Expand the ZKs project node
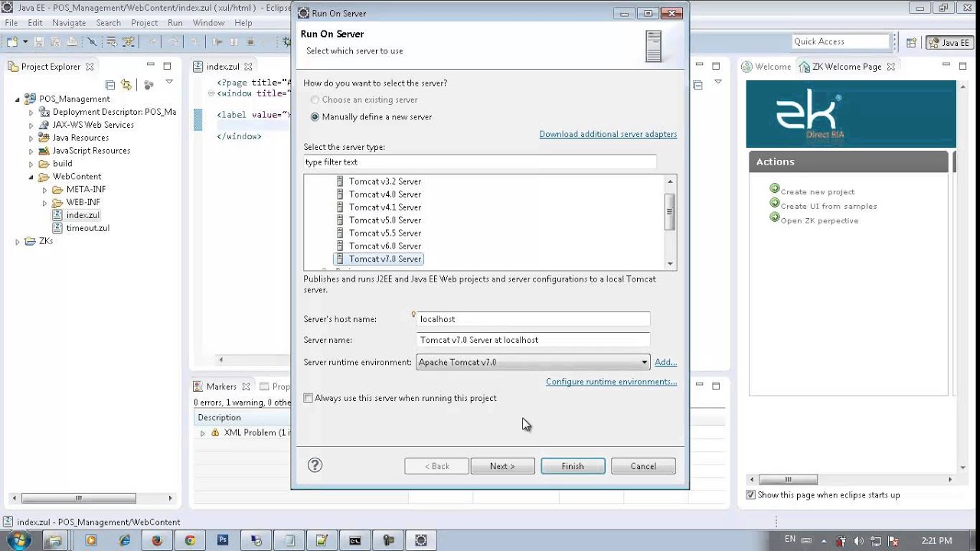980x551 pixels. [18, 241]
